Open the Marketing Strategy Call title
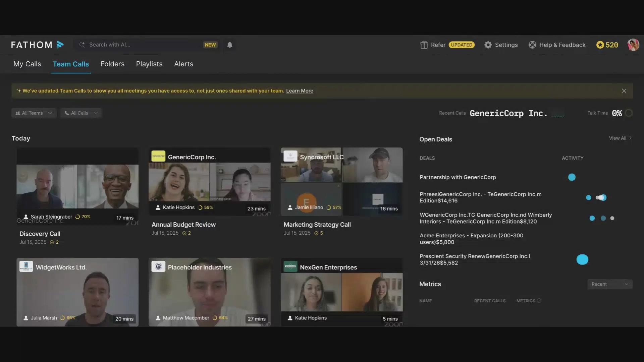The width and height of the screenshot is (644, 362). [317, 225]
